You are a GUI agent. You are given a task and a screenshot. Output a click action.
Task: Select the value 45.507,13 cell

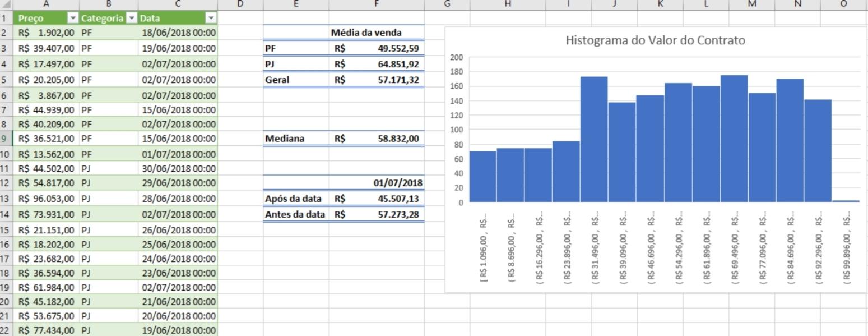[377, 199]
